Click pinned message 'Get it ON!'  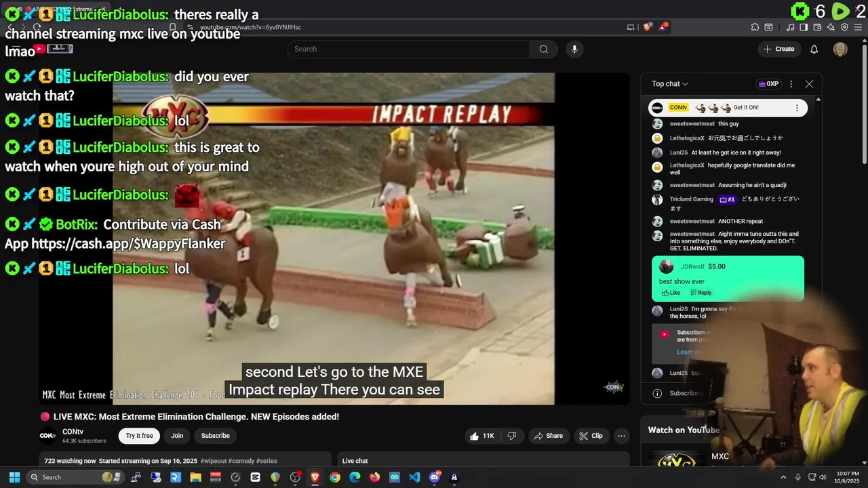pyautogui.click(x=746, y=108)
